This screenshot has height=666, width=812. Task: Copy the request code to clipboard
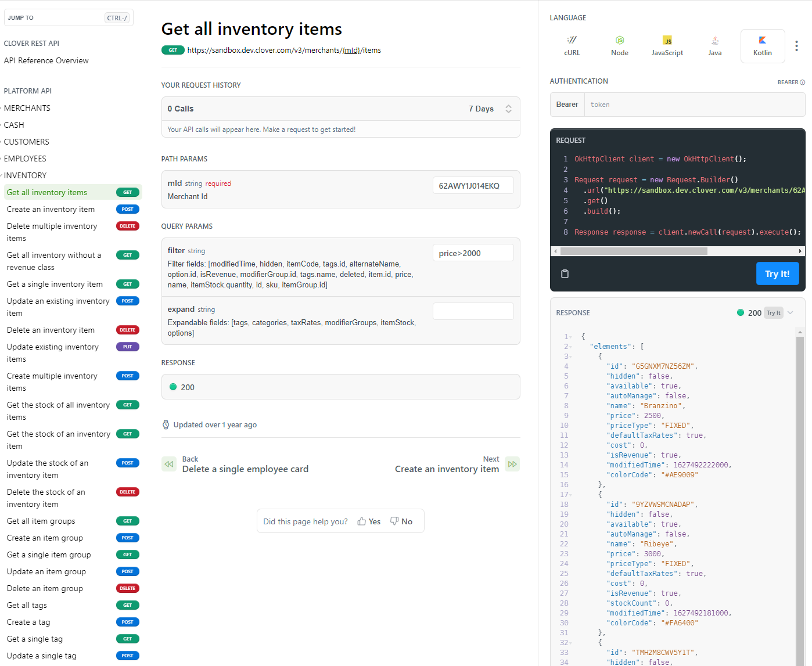[x=565, y=273]
